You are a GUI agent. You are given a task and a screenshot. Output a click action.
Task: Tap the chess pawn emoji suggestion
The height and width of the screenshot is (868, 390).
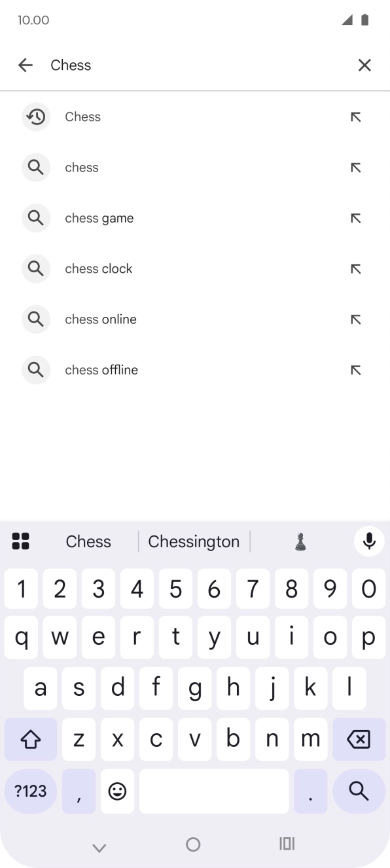[300, 541]
